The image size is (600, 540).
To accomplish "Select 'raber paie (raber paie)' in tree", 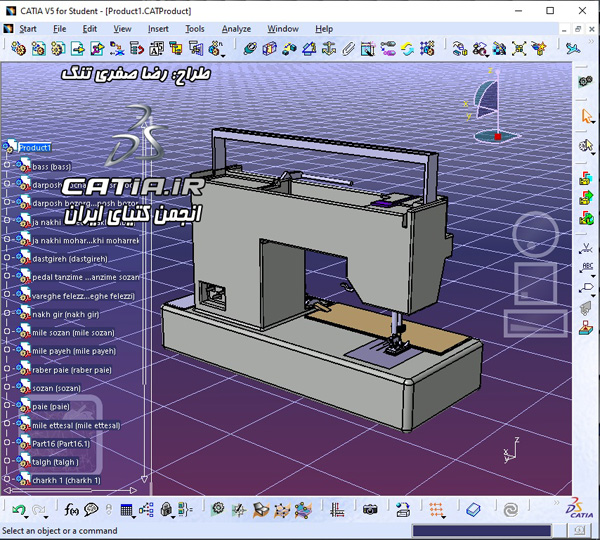I will [x=72, y=370].
